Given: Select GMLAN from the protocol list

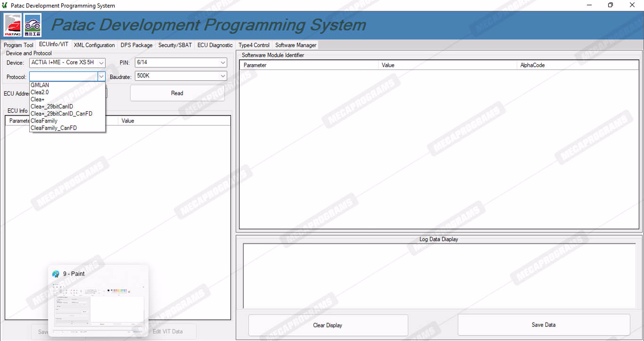Looking at the screenshot, I should point(67,85).
